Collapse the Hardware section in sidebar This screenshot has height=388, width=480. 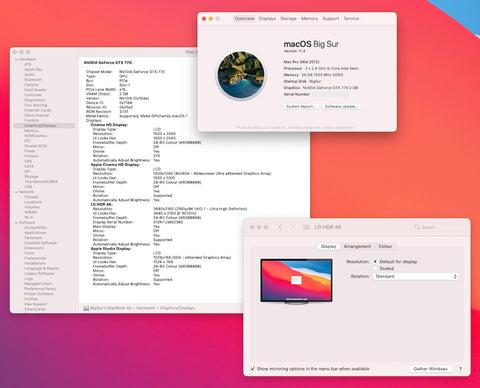[x=16, y=59]
